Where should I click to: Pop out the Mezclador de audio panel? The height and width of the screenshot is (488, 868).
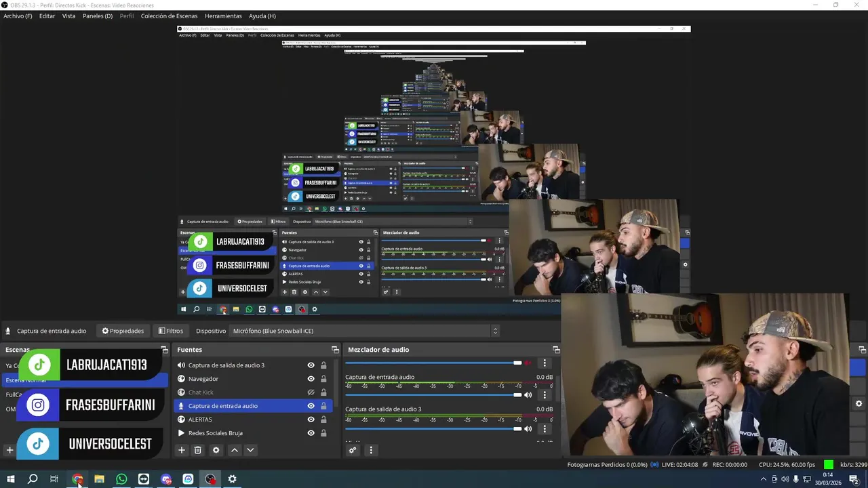(x=556, y=350)
